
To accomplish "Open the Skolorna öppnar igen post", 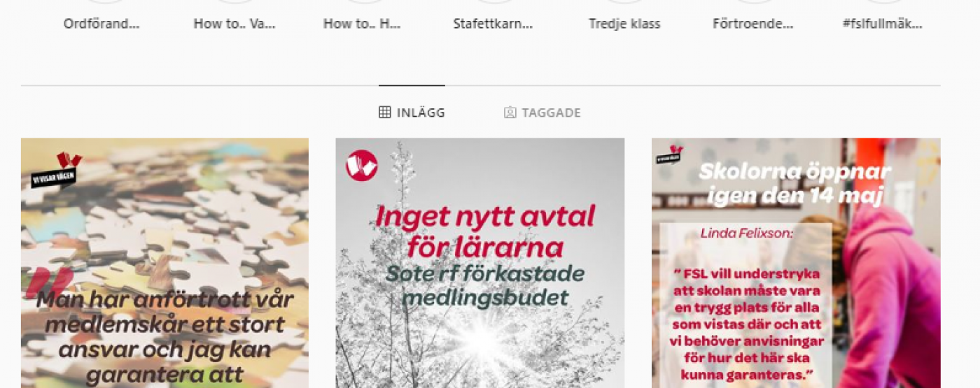I will (x=796, y=263).
